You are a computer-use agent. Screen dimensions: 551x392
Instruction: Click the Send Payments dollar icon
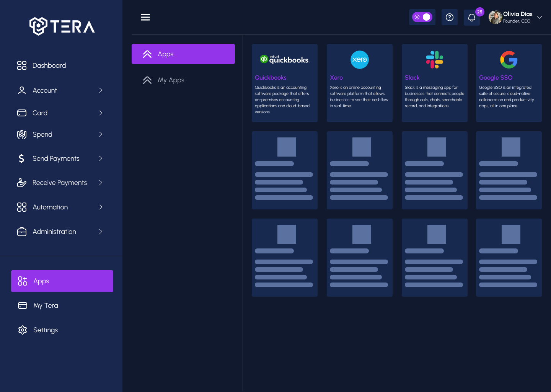click(21, 158)
